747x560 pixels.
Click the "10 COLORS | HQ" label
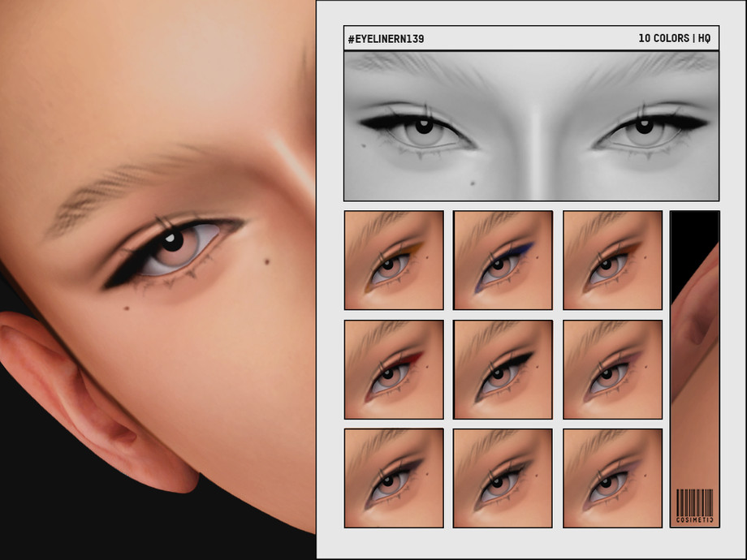pos(674,39)
